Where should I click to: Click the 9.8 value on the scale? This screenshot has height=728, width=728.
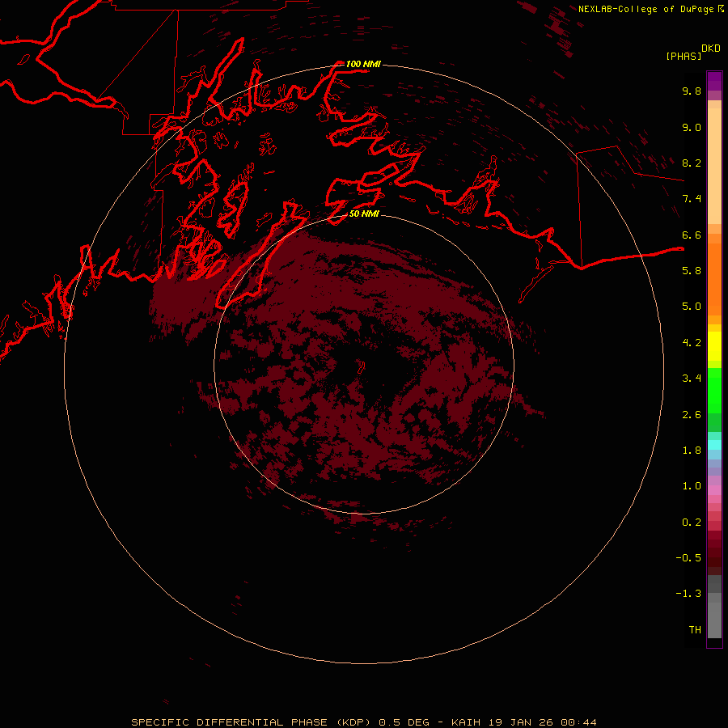coord(692,91)
